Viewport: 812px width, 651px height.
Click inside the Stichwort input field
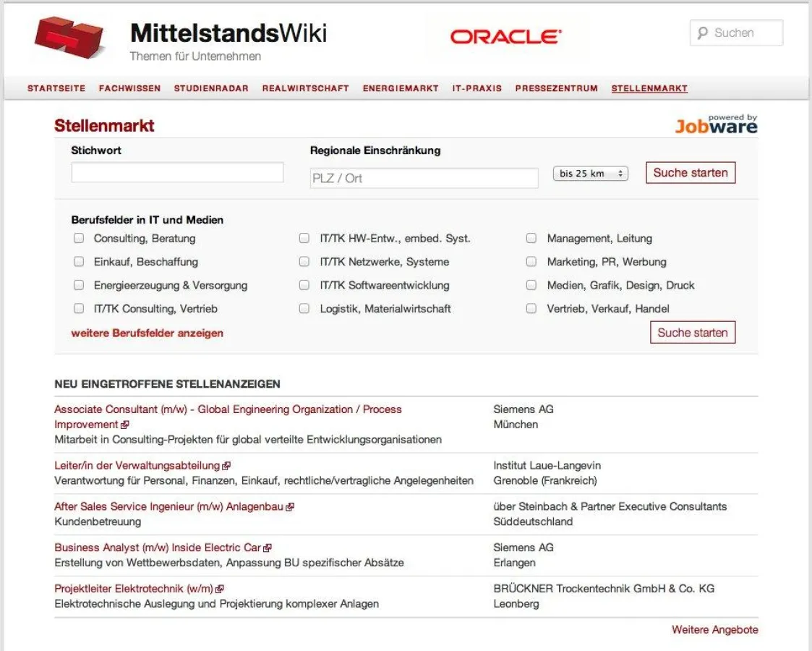click(177, 172)
